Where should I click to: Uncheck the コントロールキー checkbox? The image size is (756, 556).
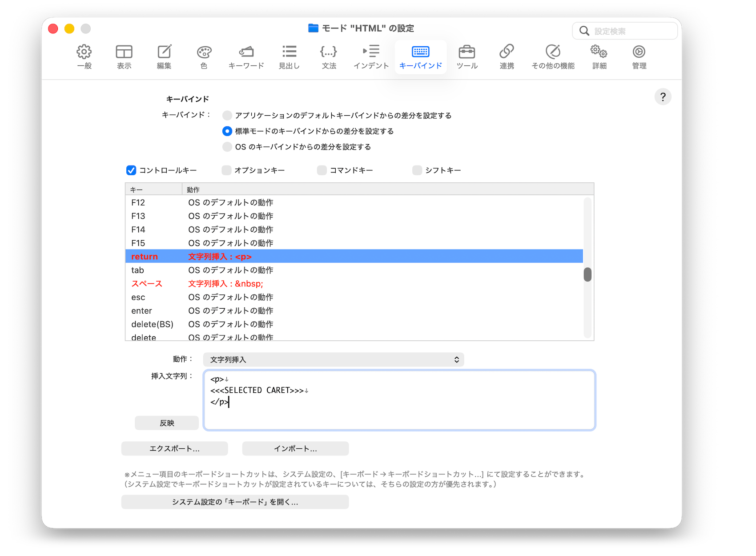(x=131, y=170)
